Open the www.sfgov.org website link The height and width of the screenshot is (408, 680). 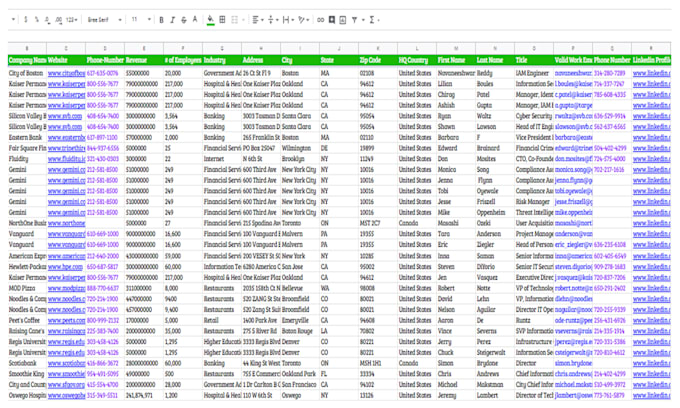click(66, 385)
